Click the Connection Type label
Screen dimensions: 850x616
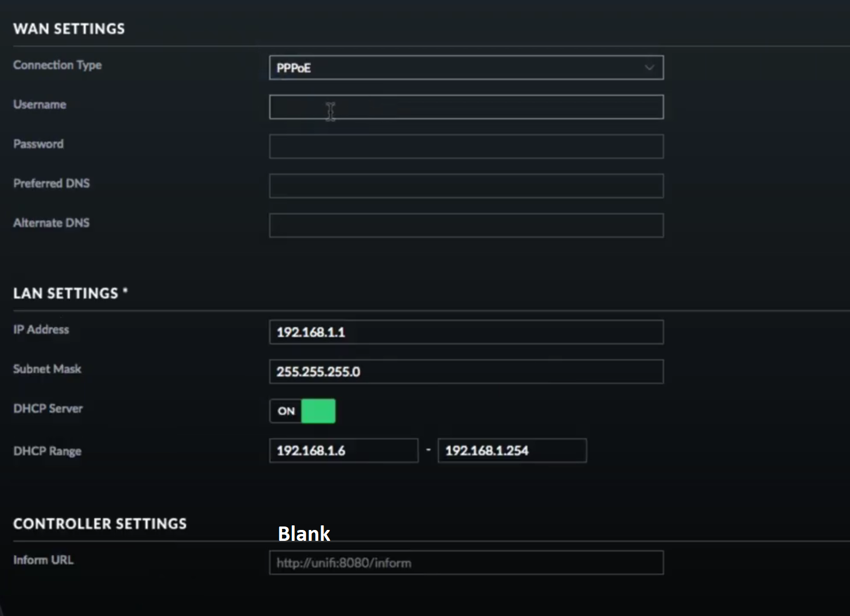tap(57, 65)
